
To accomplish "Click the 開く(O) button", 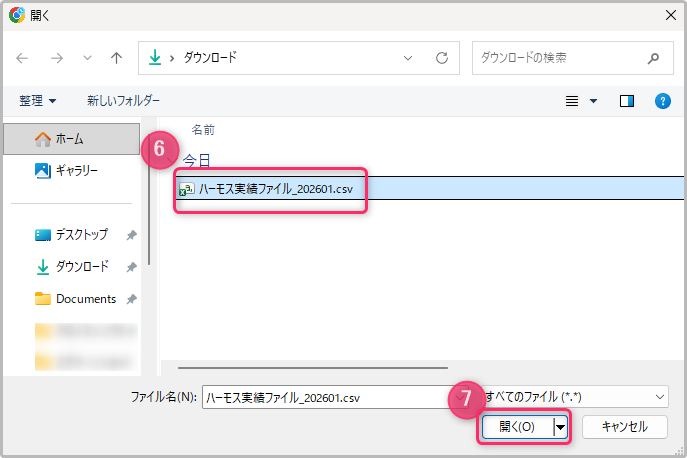I will point(517,427).
